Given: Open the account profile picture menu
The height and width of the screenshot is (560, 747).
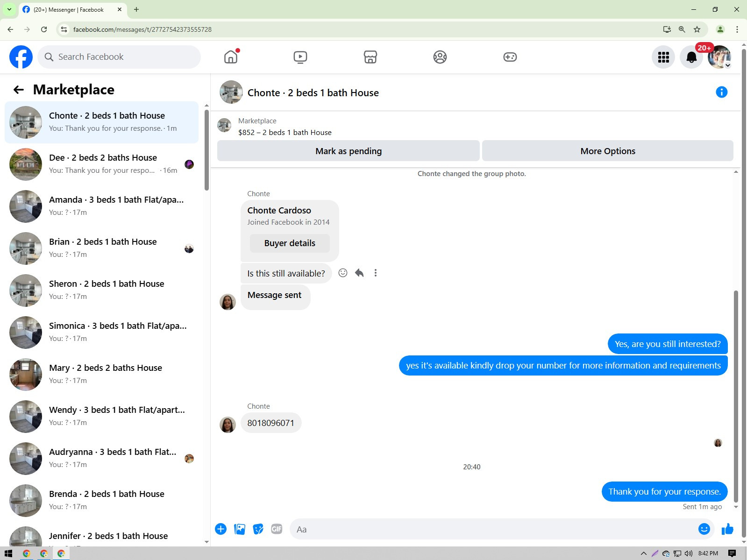Looking at the screenshot, I should [719, 57].
